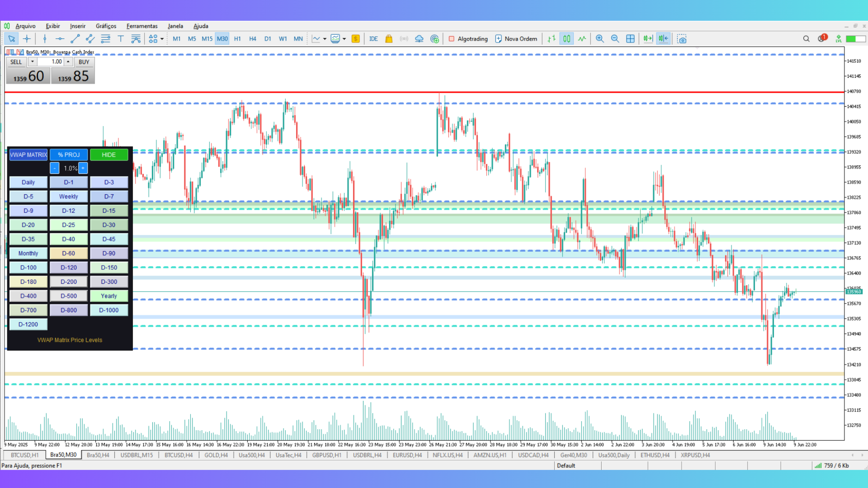The height and width of the screenshot is (488, 868).
Task: Open the lot volume dropdown arrow
Action: [x=33, y=61]
